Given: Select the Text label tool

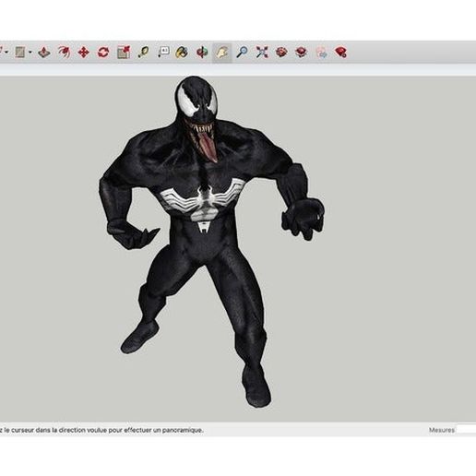Looking at the screenshot, I should click(163, 52).
